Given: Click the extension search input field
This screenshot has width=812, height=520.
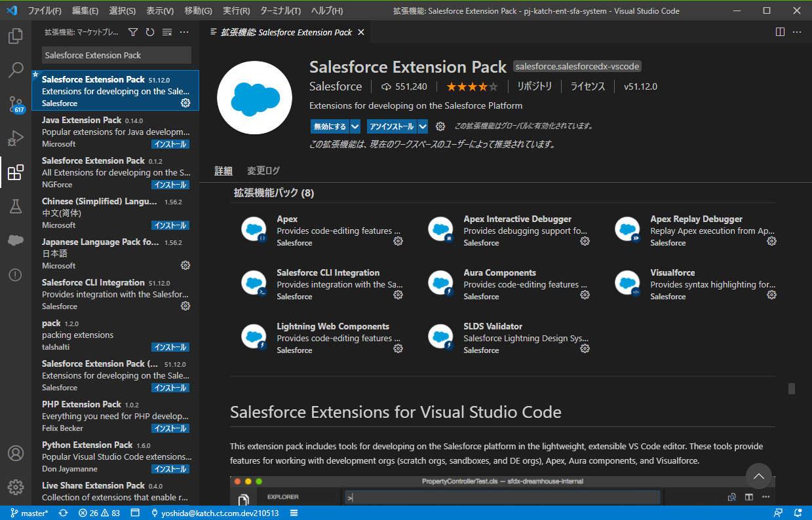Looking at the screenshot, I should [116, 55].
